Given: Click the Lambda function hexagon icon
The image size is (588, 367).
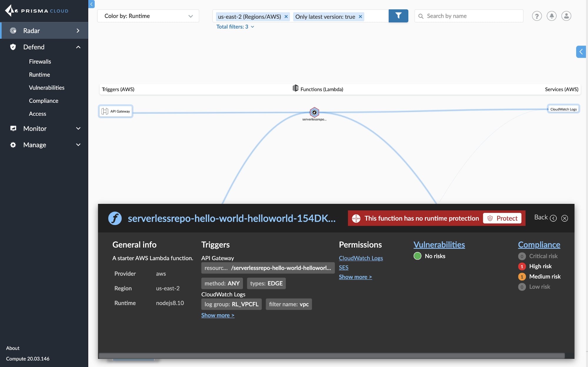Looking at the screenshot, I should 314,112.
